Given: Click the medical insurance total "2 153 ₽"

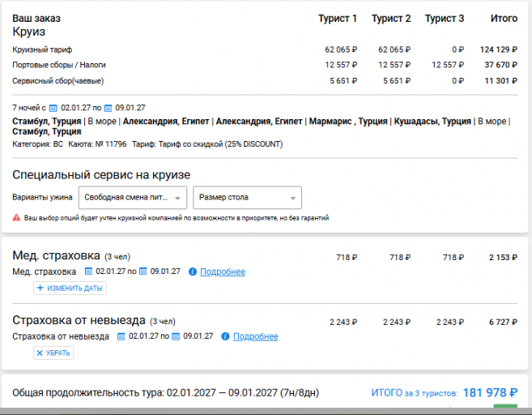Looking at the screenshot, I should click(503, 258).
